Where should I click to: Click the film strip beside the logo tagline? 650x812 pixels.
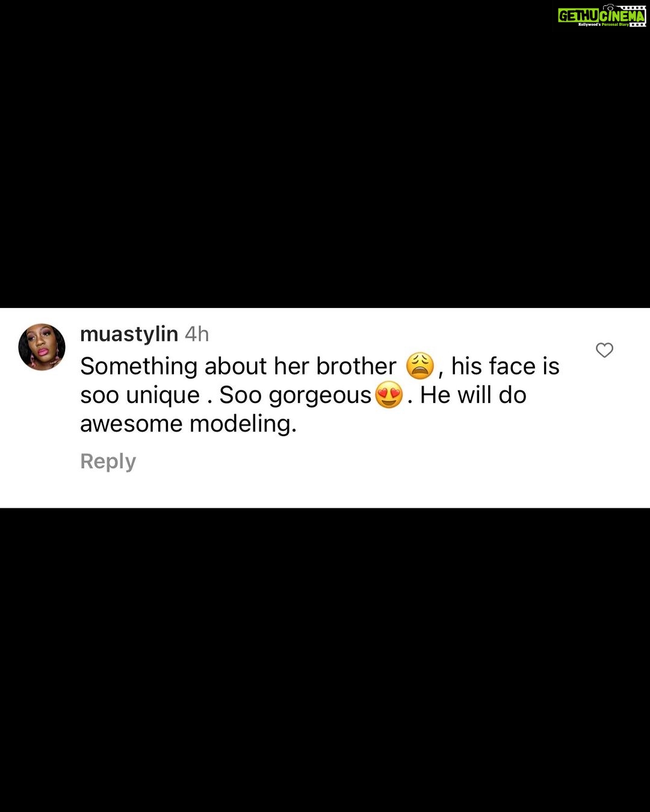tap(638, 25)
